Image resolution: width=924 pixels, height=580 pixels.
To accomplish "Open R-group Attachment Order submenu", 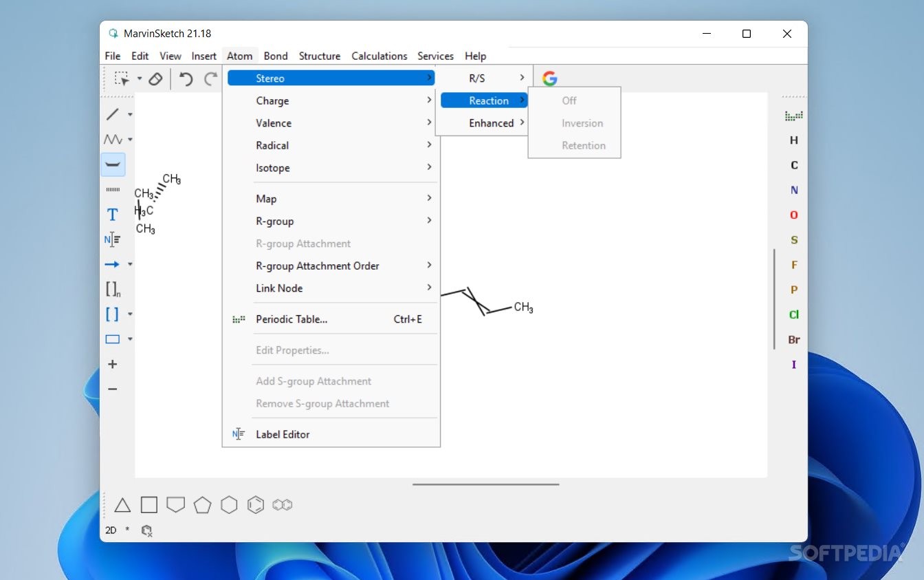I will [x=332, y=266].
